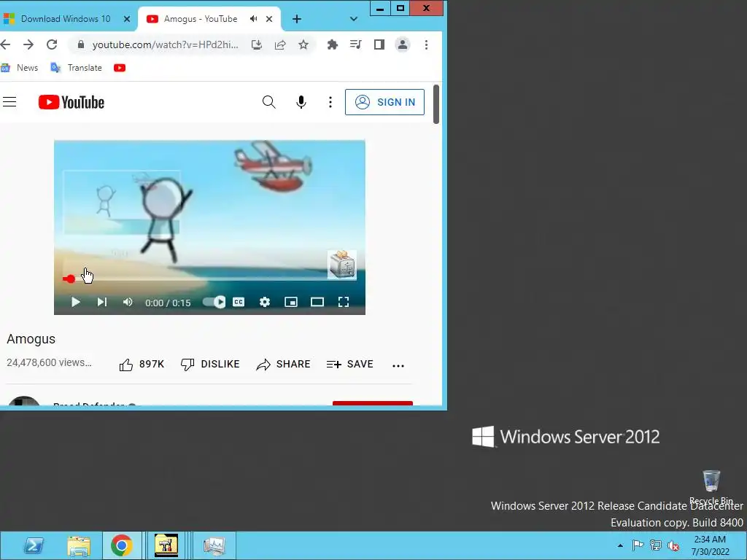
Task: Go back in Chrome
Action: (5, 44)
